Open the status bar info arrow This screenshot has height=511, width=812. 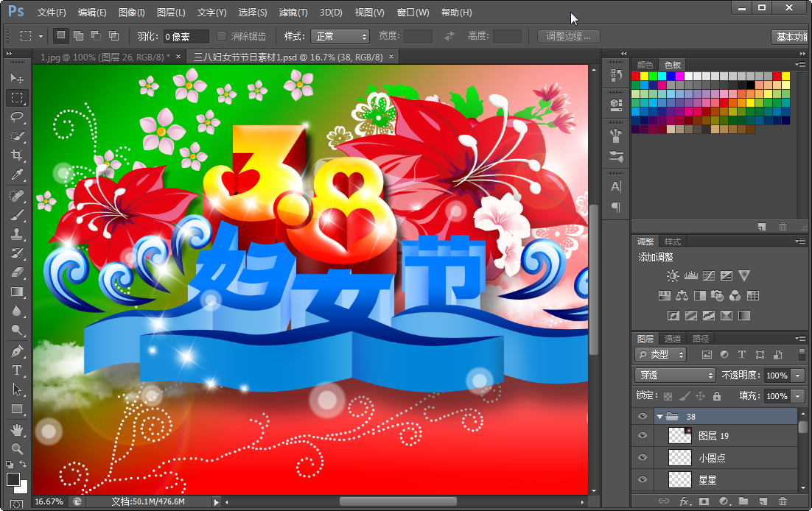[217, 501]
